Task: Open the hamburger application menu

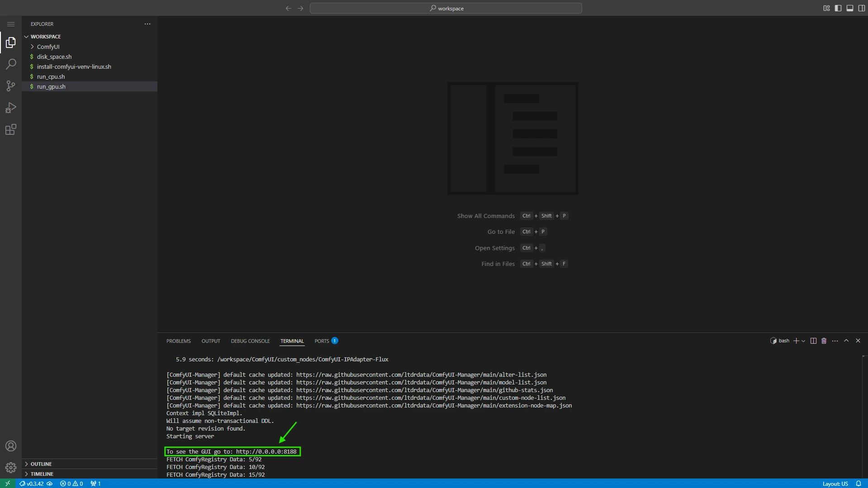Action: click(11, 24)
